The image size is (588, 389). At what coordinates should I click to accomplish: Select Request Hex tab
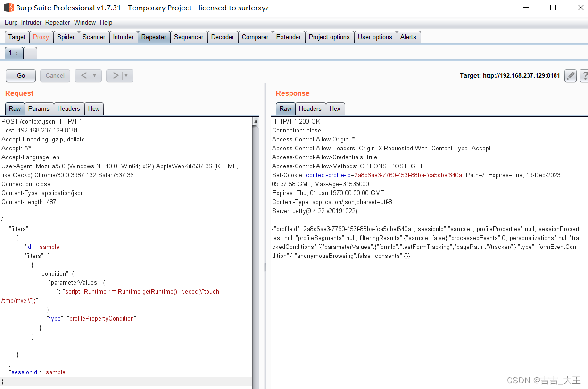coord(94,108)
